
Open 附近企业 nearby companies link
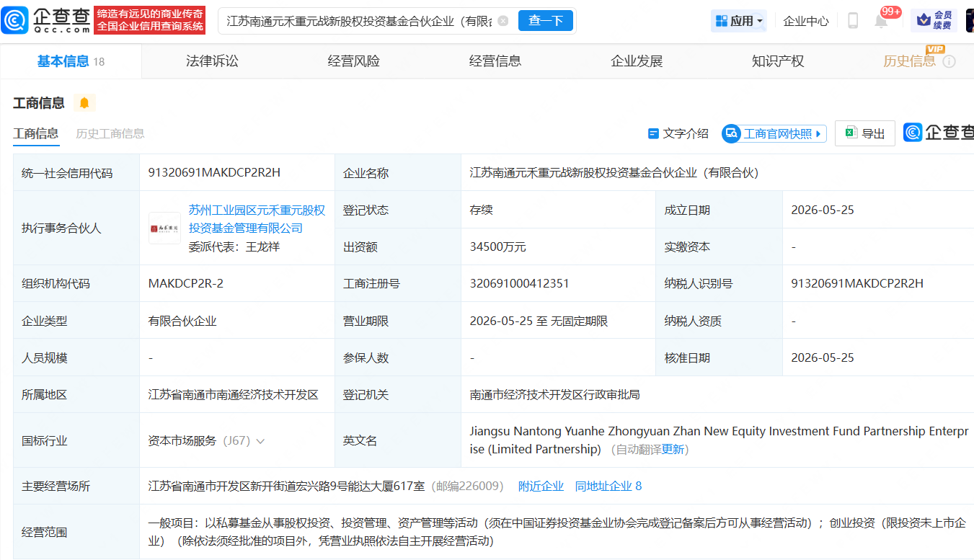pyautogui.click(x=541, y=486)
